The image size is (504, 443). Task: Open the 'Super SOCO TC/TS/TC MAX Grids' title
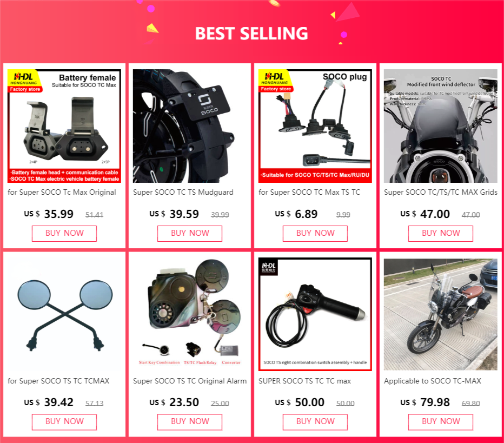point(441,192)
